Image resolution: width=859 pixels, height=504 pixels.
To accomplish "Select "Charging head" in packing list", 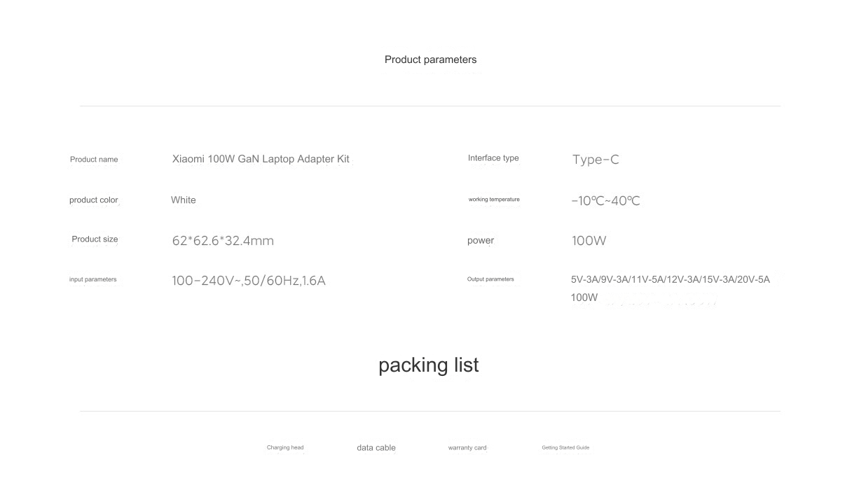I will click(285, 447).
